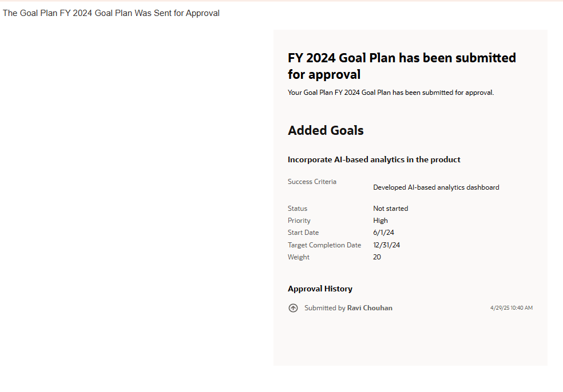The image size is (563, 392).
Task: Select the Added Goals heading
Action: coord(326,130)
